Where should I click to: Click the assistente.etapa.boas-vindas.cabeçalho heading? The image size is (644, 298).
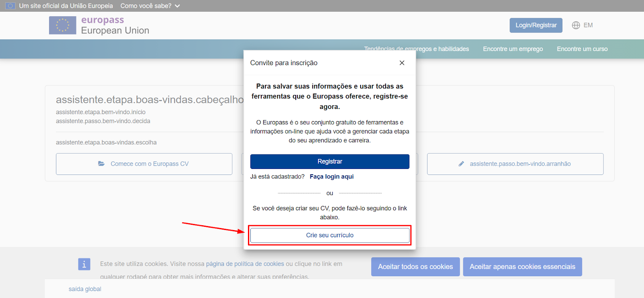pyautogui.click(x=150, y=100)
